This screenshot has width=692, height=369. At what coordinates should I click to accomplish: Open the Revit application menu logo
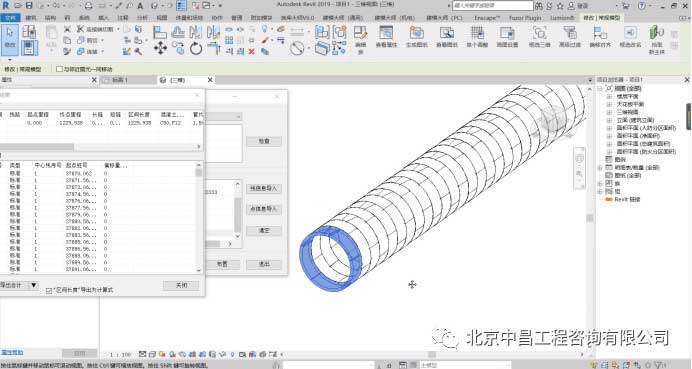coord(6,6)
